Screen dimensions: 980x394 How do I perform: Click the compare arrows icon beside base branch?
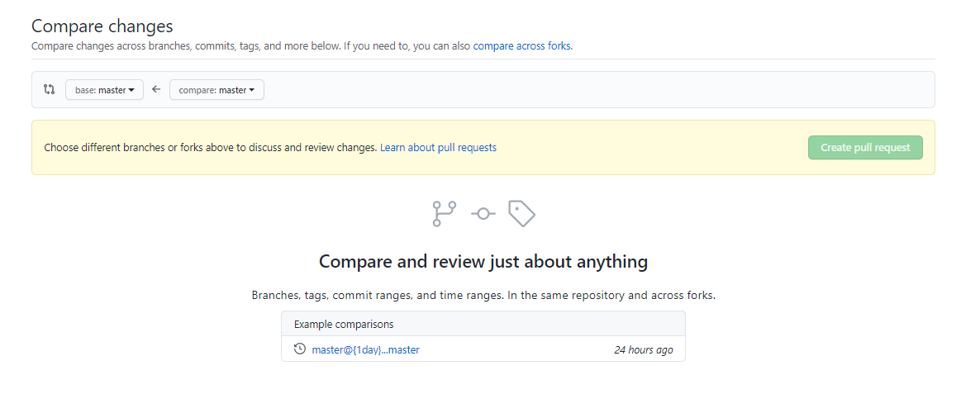[x=50, y=89]
